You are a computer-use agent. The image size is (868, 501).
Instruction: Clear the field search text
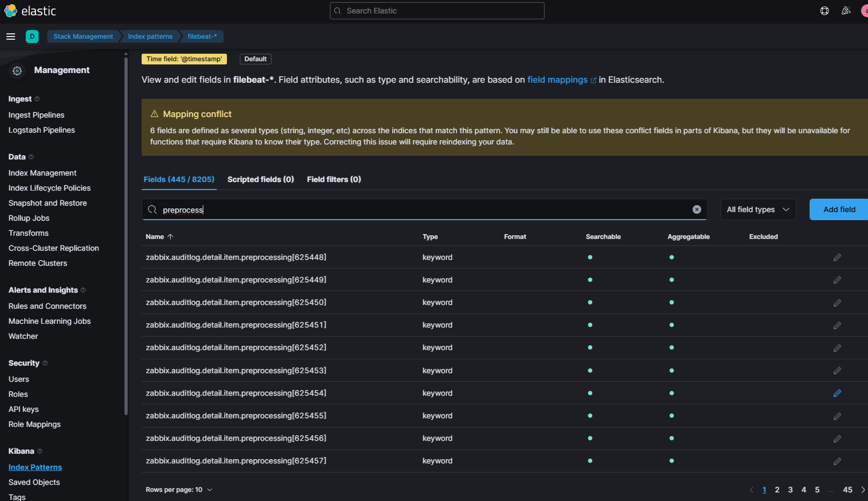coord(697,209)
